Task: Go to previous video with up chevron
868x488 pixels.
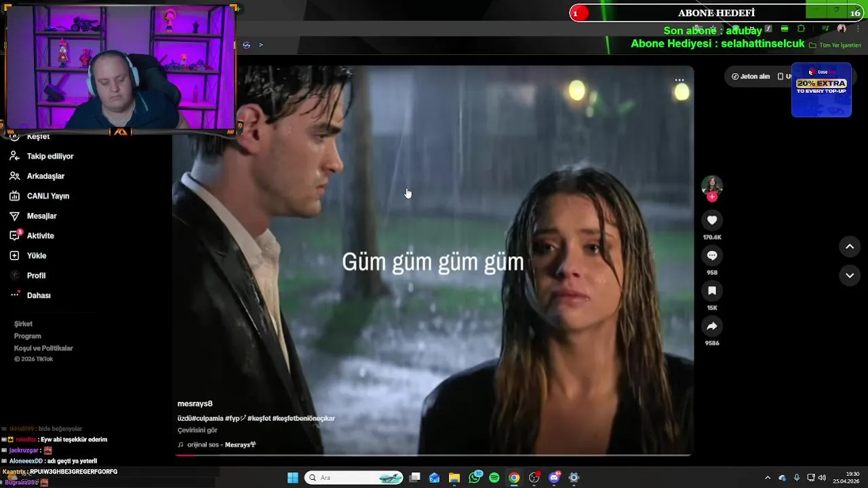Action: point(850,247)
